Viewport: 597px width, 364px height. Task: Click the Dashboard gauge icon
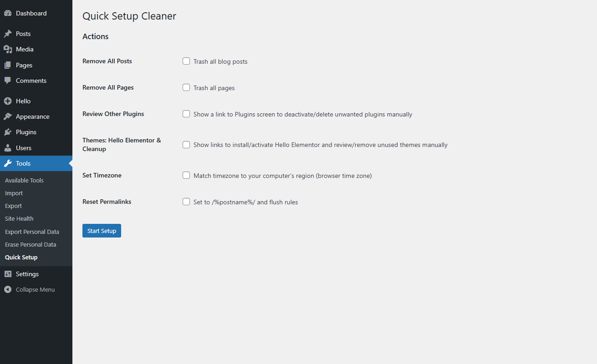(x=8, y=13)
